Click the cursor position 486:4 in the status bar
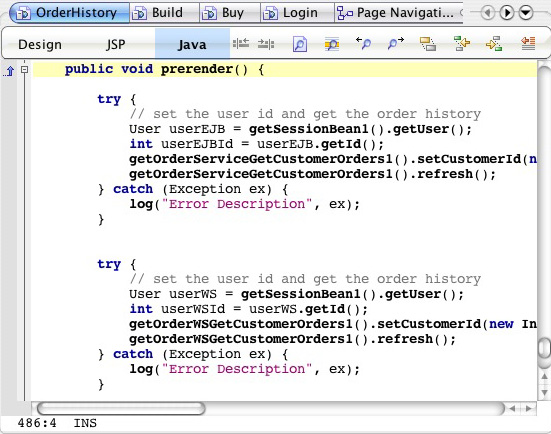551x434 pixels. click(37, 423)
